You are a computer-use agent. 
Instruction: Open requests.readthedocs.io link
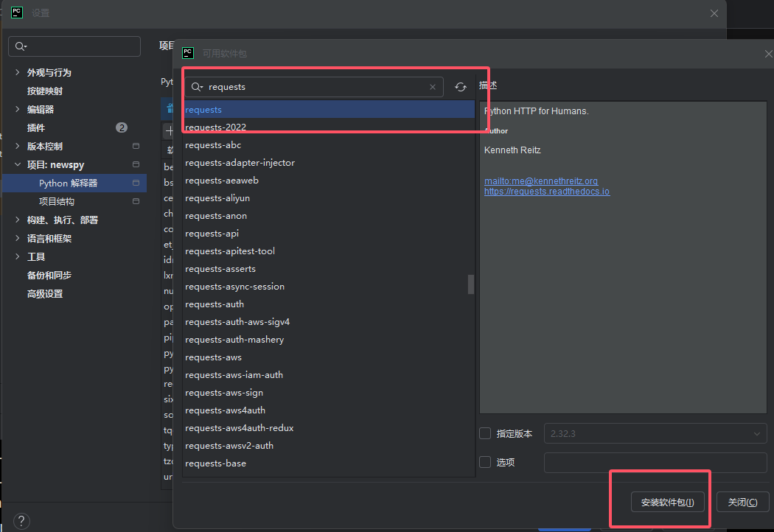(x=547, y=192)
